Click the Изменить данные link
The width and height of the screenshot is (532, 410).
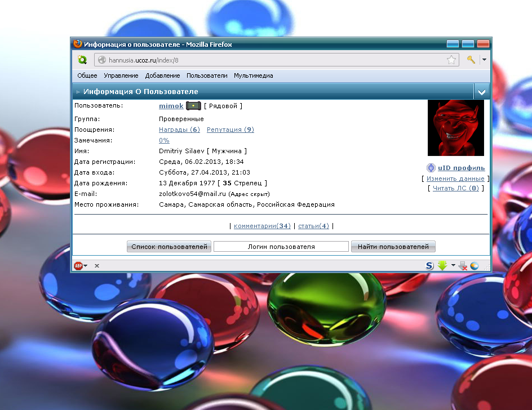tap(455, 179)
